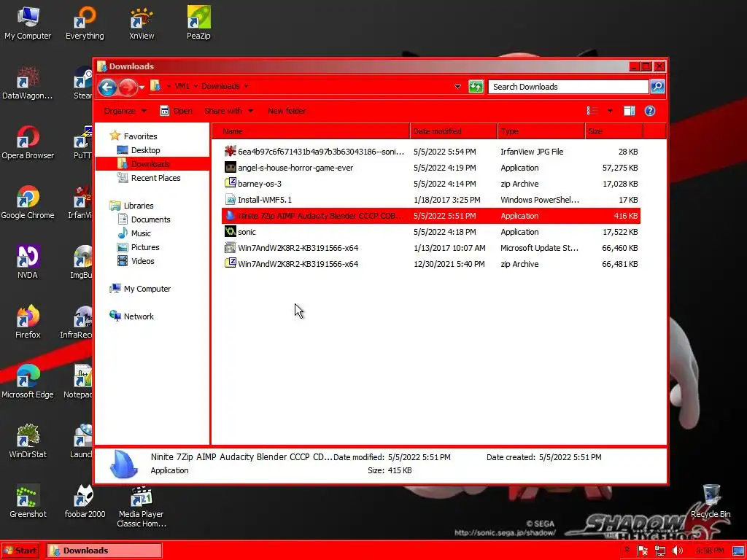Click volume speaker tray icon

pyautogui.click(x=677, y=551)
